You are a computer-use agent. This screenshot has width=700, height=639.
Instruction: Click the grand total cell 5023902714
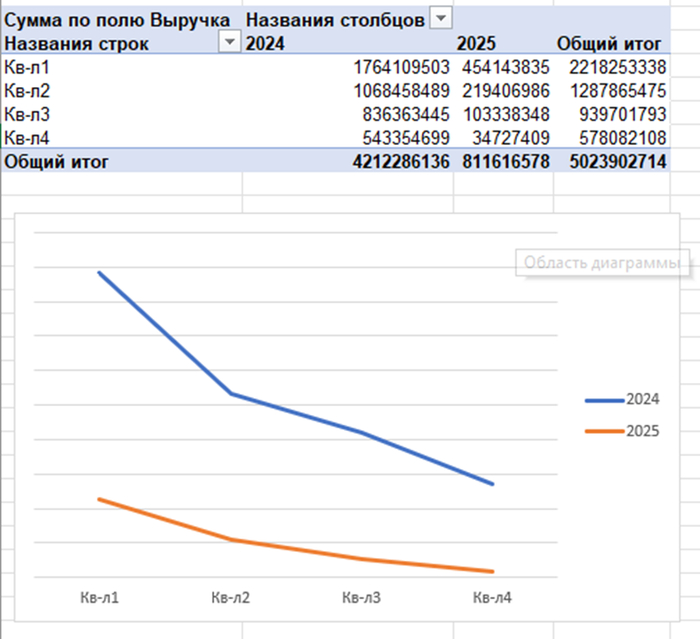point(613,160)
